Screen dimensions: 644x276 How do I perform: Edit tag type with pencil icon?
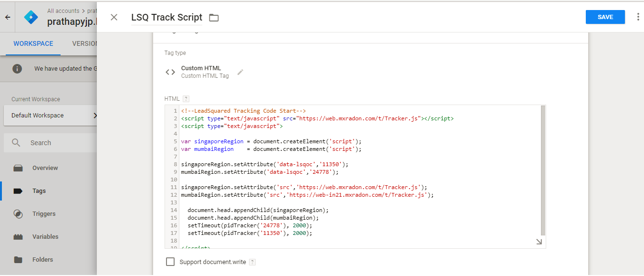point(240,72)
